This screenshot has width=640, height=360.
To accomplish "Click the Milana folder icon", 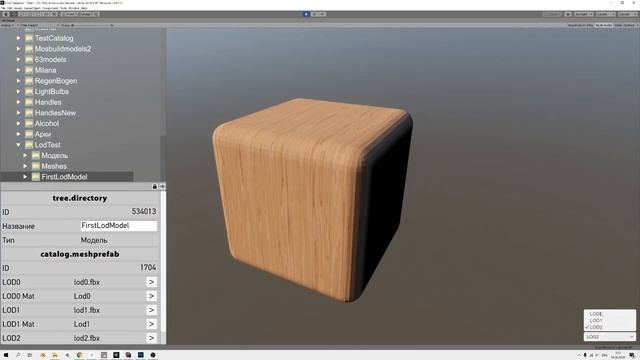I will click(29, 70).
